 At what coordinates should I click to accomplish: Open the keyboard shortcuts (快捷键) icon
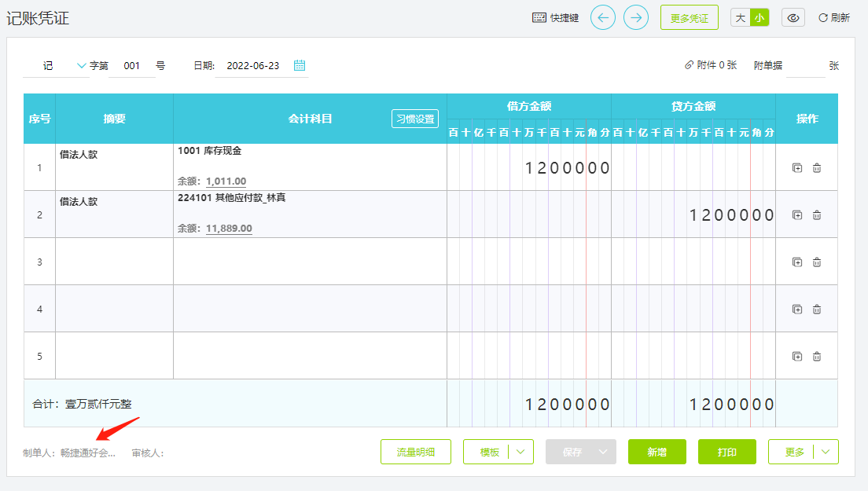(539, 18)
